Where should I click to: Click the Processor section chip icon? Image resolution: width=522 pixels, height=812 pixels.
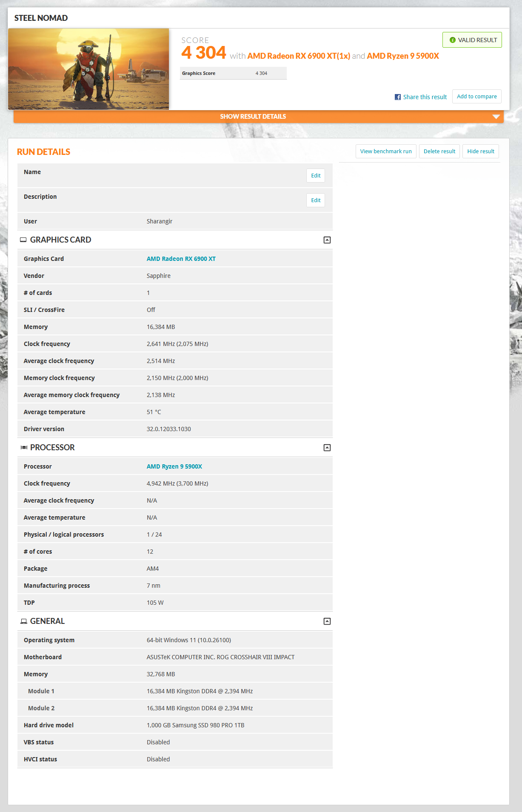pos(24,448)
